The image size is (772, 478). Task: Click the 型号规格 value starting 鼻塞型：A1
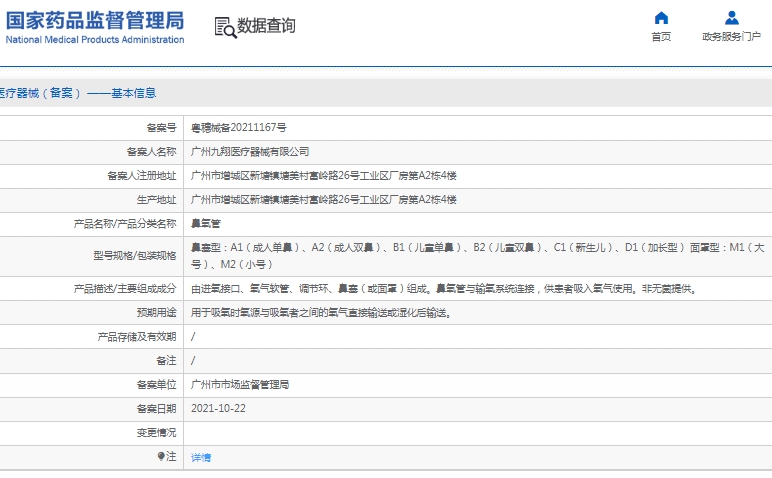coord(478,256)
